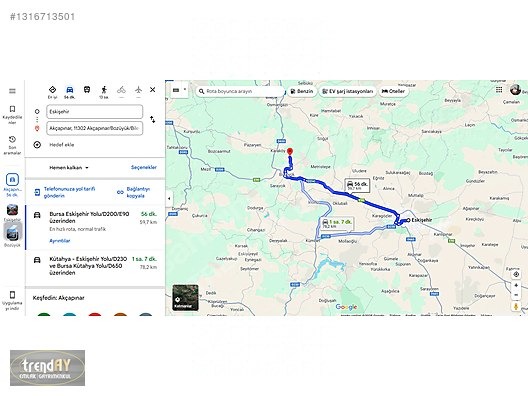Screen dimensions: 528x396
Task: Zoom in on the map
Action: click(x=516, y=286)
